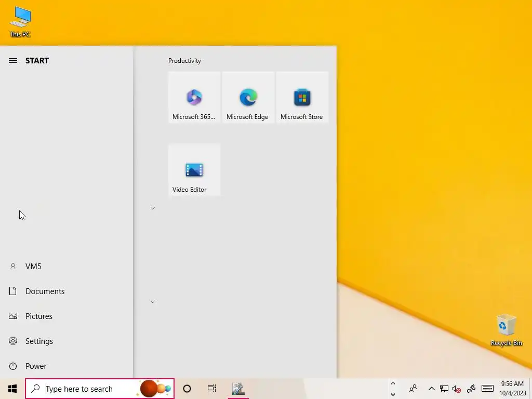Click the taskbar toolbar down arrow
532x399 pixels.
393,395
